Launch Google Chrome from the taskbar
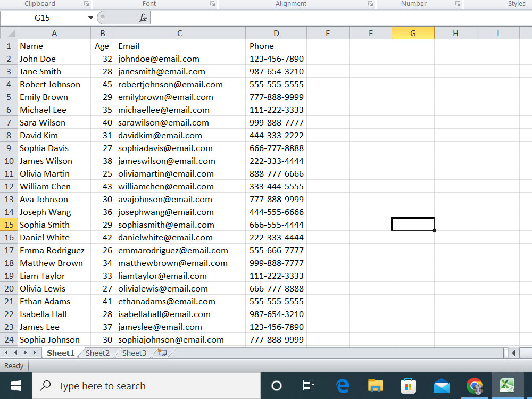The image size is (532, 399). click(473, 385)
